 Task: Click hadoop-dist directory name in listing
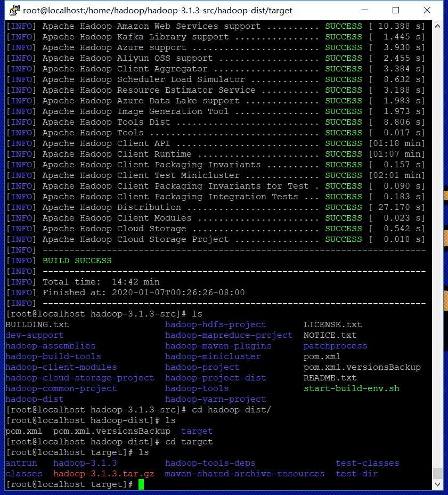35,399
